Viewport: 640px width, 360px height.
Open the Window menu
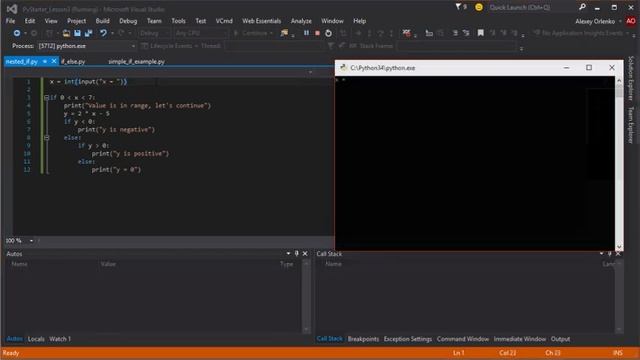pyautogui.click(x=332, y=21)
